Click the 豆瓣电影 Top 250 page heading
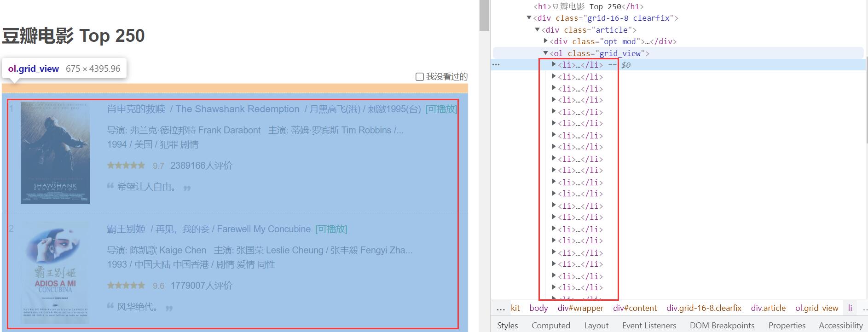868x332 pixels. point(74,35)
